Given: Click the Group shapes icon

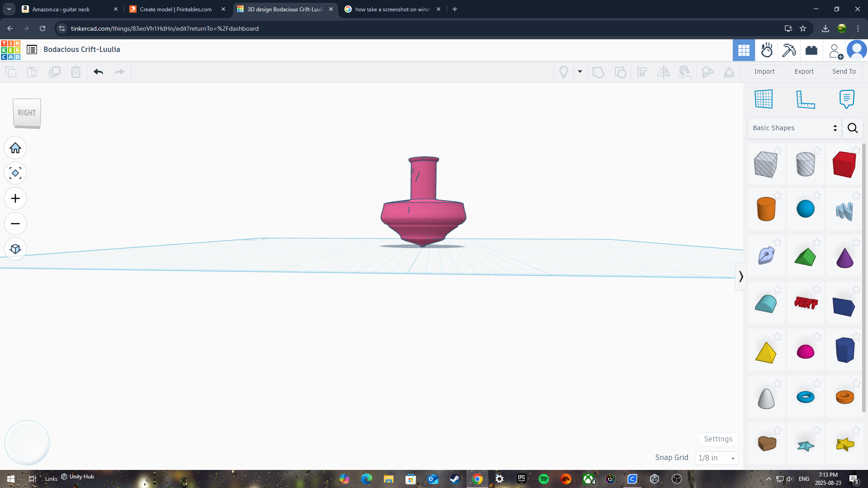Looking at the screenshot, I should tap(598, 72).
